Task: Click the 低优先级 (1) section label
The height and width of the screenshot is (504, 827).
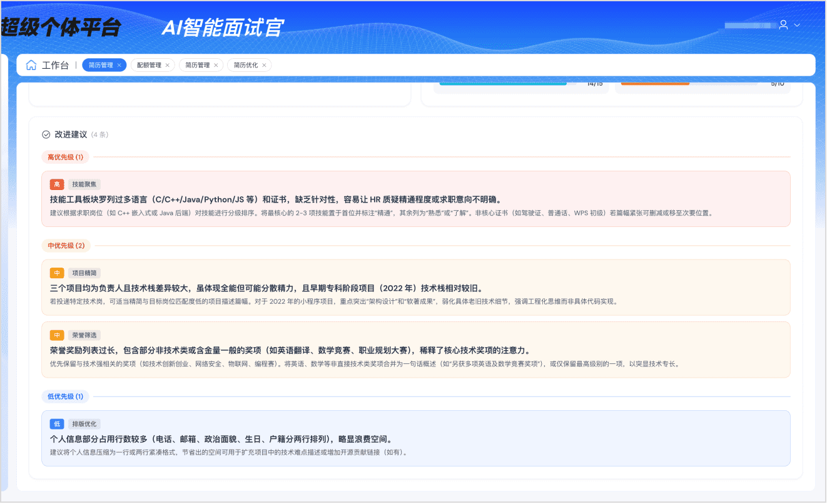Action: click(x=65, y=396)
